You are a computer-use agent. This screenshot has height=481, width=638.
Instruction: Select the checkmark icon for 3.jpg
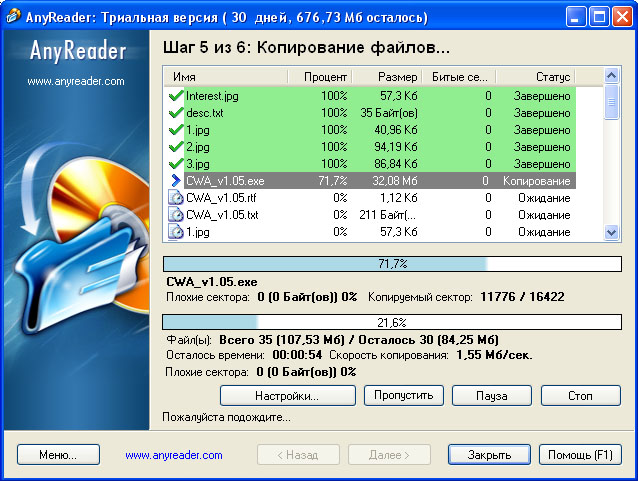[176, 164]
